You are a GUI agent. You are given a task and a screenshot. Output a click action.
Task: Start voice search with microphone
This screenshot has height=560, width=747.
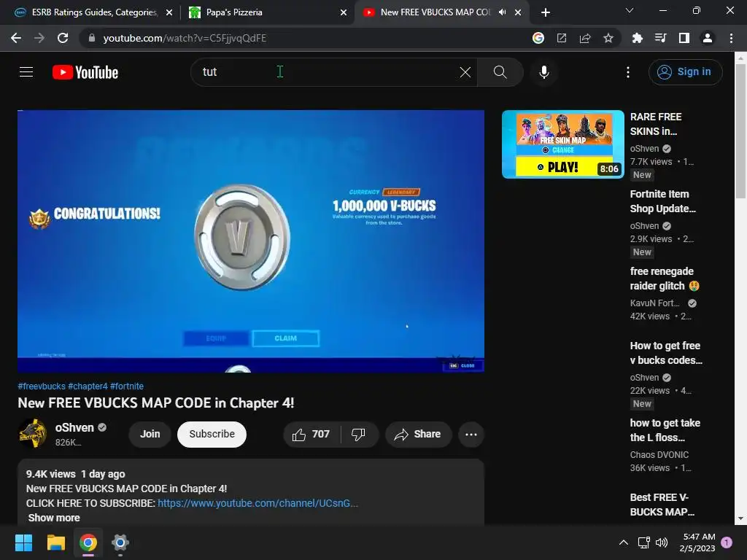click(543, 72)
